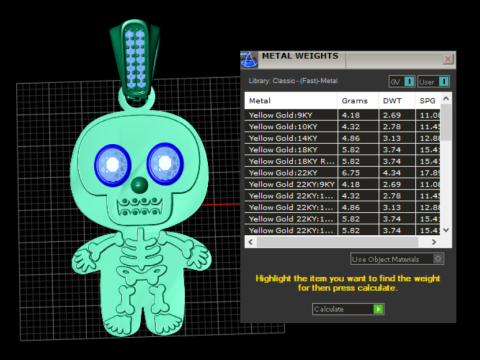This screenshot has height=360, width=480.
Task: Close the Metal Weights panel
Action: tap(448, 59)
